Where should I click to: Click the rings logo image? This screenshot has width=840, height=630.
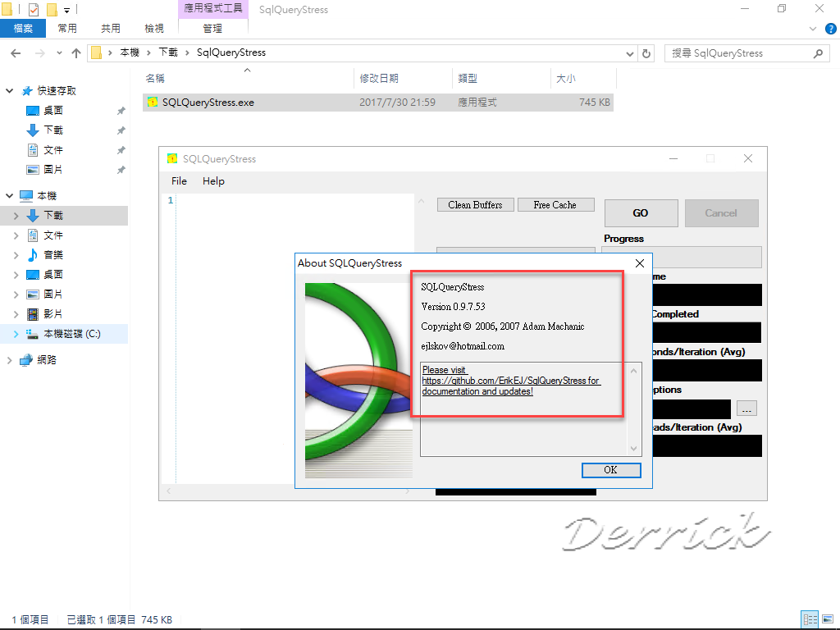(x=358, y=381)
